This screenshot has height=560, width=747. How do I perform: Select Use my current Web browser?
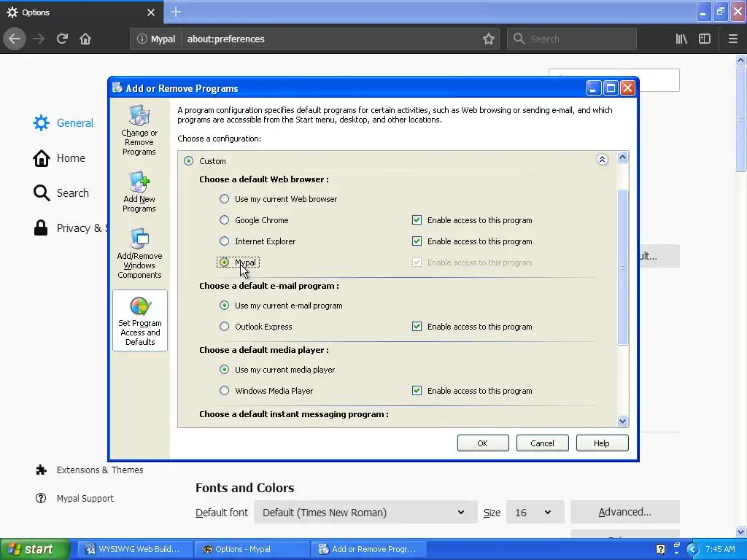(x=224, y=199)
